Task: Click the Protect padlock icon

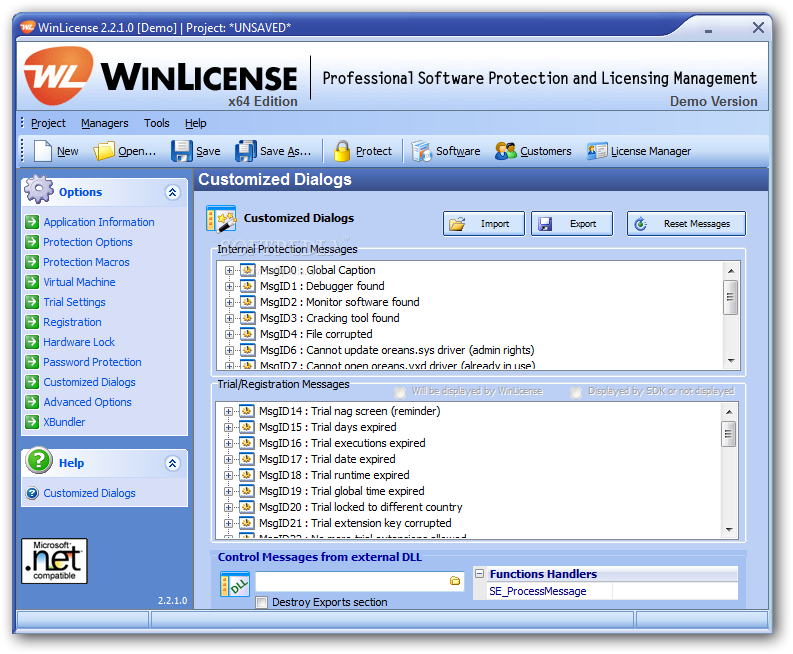Action: click(x=342, y=151)
